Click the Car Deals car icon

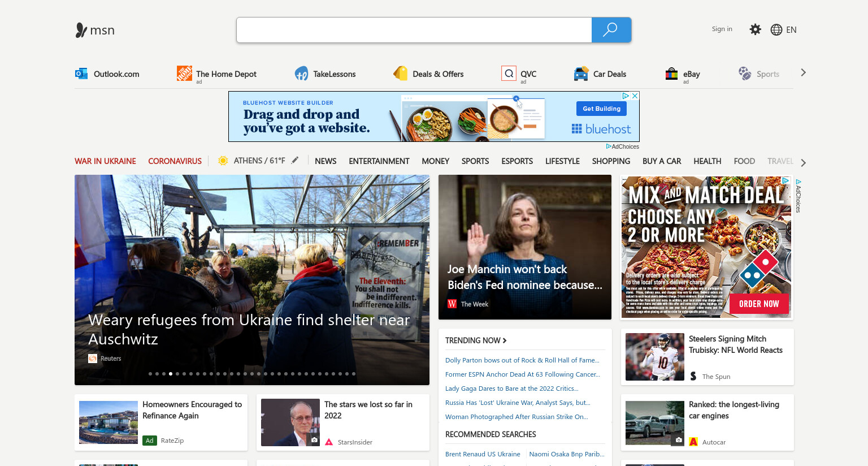pos(581,74)
